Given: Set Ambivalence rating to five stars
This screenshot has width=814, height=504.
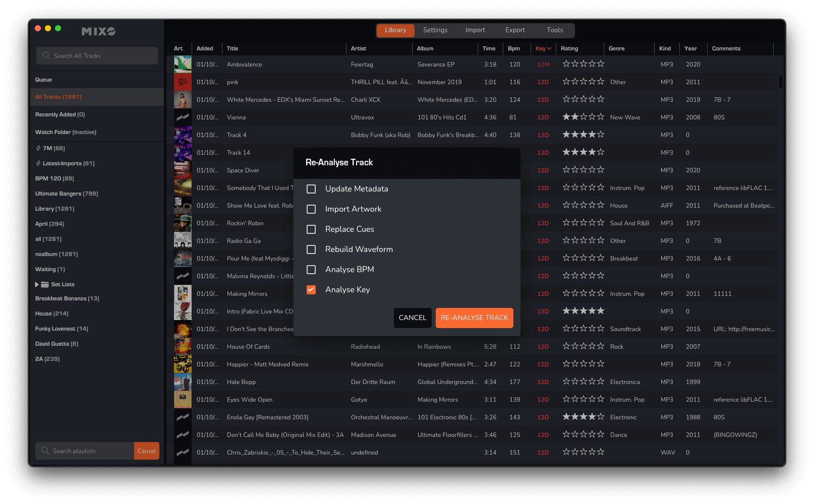Looking at the screenshot, I should click(x=601, y=64).
